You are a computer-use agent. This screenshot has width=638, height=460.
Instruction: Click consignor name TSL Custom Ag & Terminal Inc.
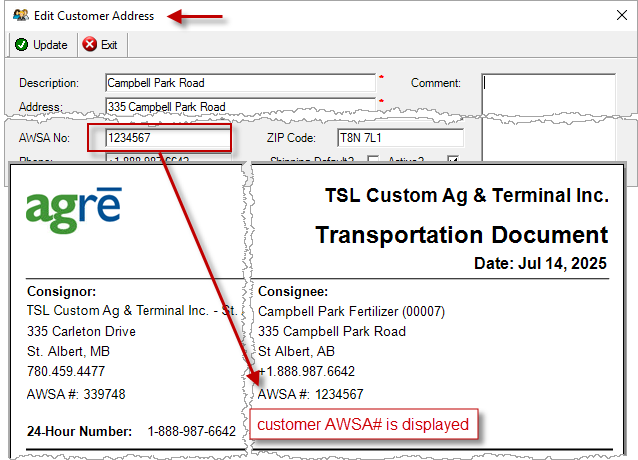coord(118,311)
